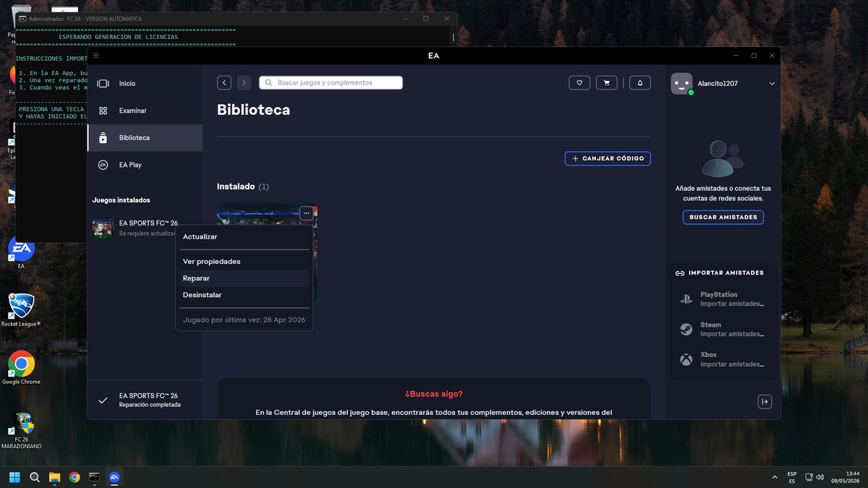This screenshot has height=488, width=868.
Task: Open File Explorer from taskbar
Action: (55, 477)
